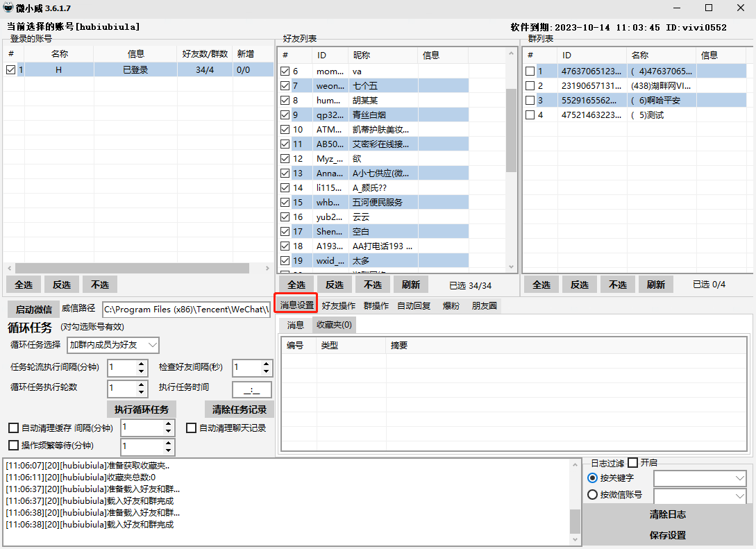Screen dimensions: 756x549
Task: Expand the 按微信账号 filter dropdown
Action: pos(739,496)
